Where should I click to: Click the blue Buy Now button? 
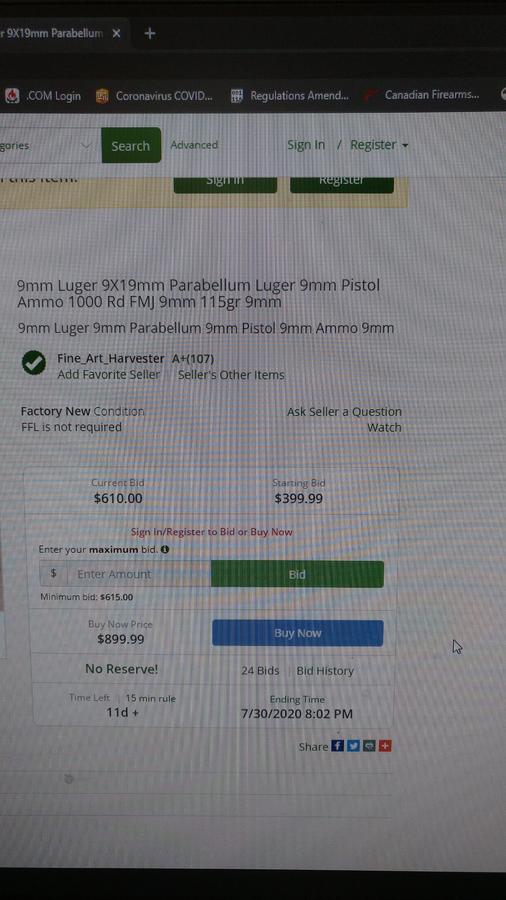tap(297, 633)
